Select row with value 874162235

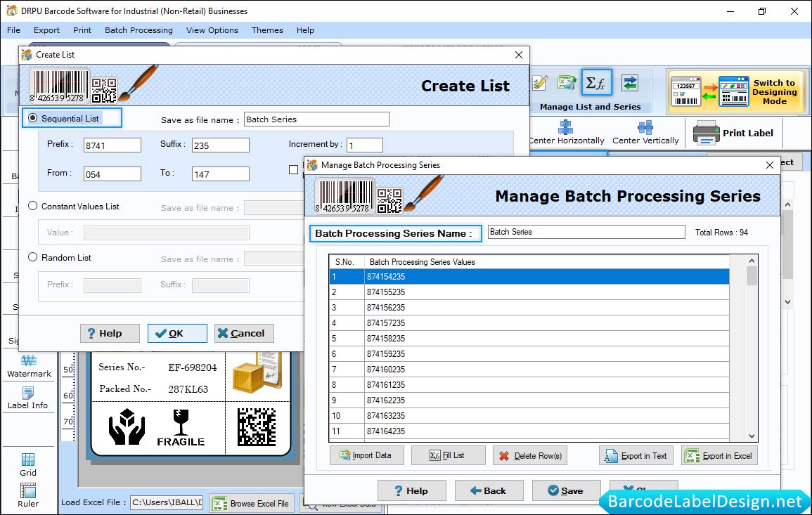[x=529, y=400]
